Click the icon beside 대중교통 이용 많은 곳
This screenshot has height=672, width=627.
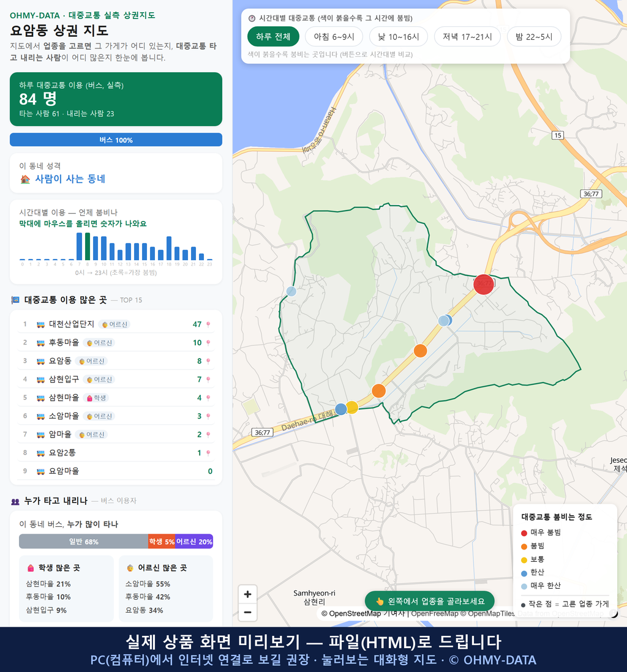tap(15, 300)
